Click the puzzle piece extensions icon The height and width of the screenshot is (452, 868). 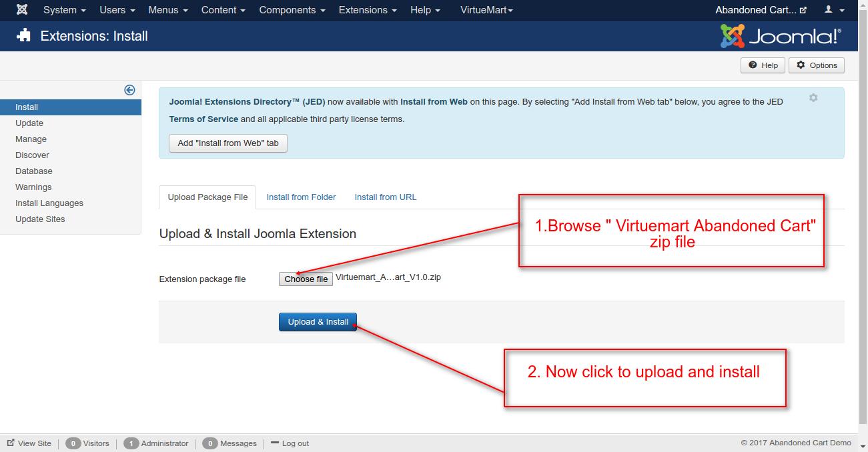[24, 35]
